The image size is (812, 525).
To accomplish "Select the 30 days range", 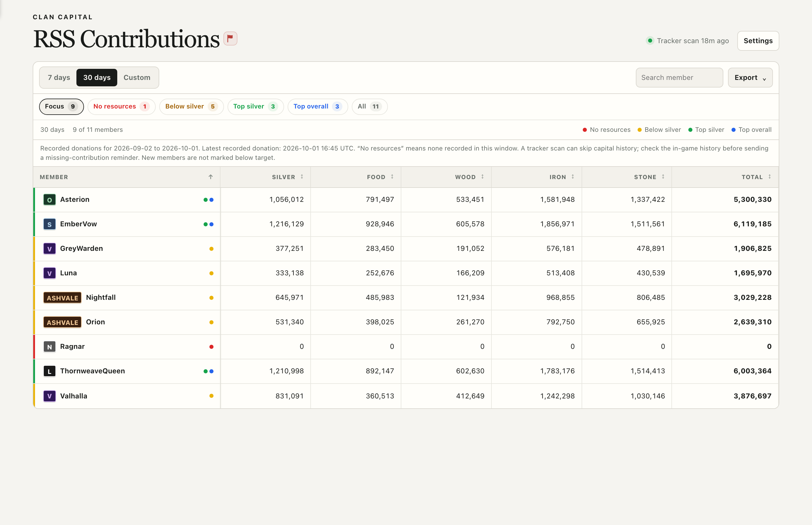I will pos(97,77).
